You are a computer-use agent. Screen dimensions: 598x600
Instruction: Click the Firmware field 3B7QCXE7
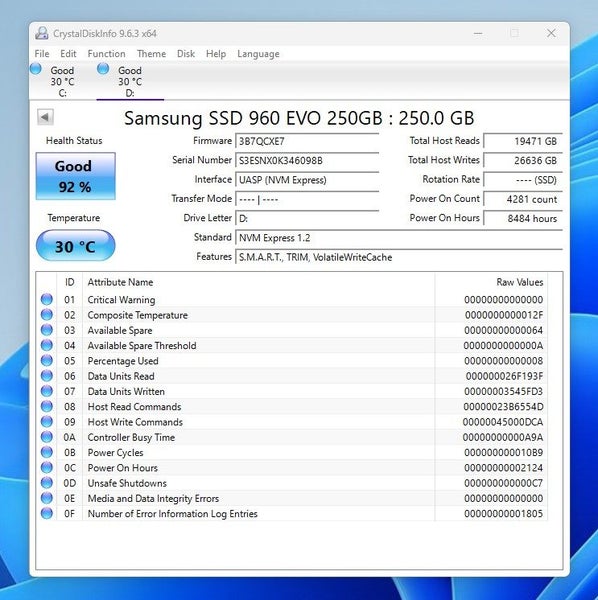[x=307, y=141]
